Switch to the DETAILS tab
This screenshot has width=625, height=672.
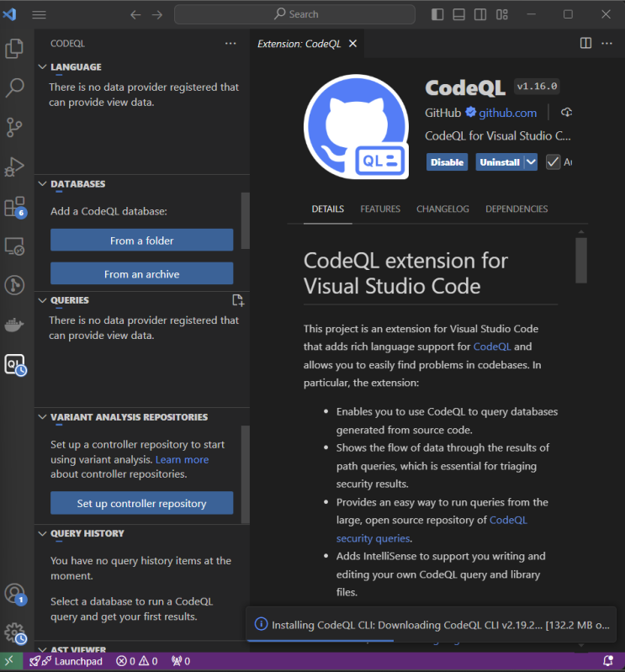(x=327, y=209)
